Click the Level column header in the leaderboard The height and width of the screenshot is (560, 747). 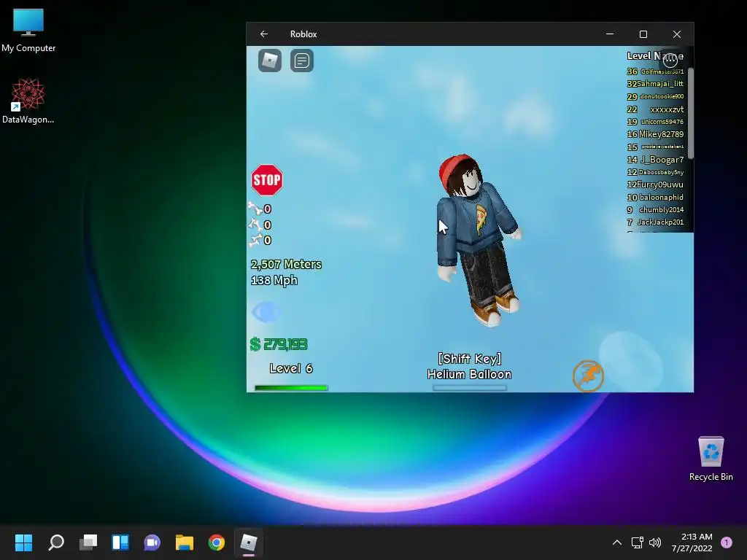click(x=639, y=55)
